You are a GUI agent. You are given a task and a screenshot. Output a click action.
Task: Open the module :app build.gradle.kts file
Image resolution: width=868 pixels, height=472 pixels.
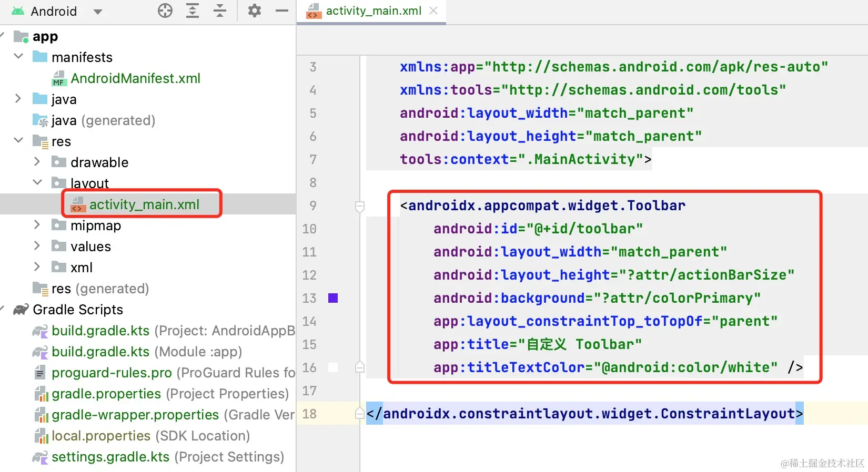[x=147, y=352]
